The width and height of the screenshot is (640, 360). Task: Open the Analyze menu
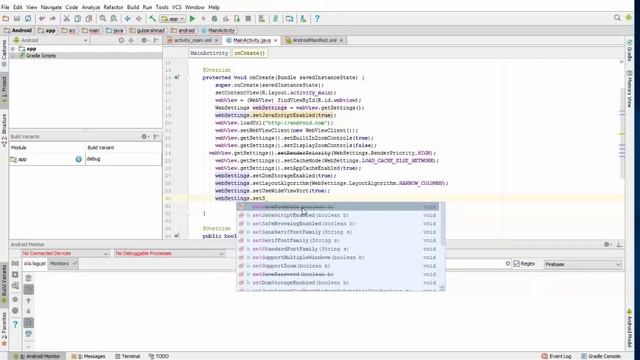click(91, 7)
